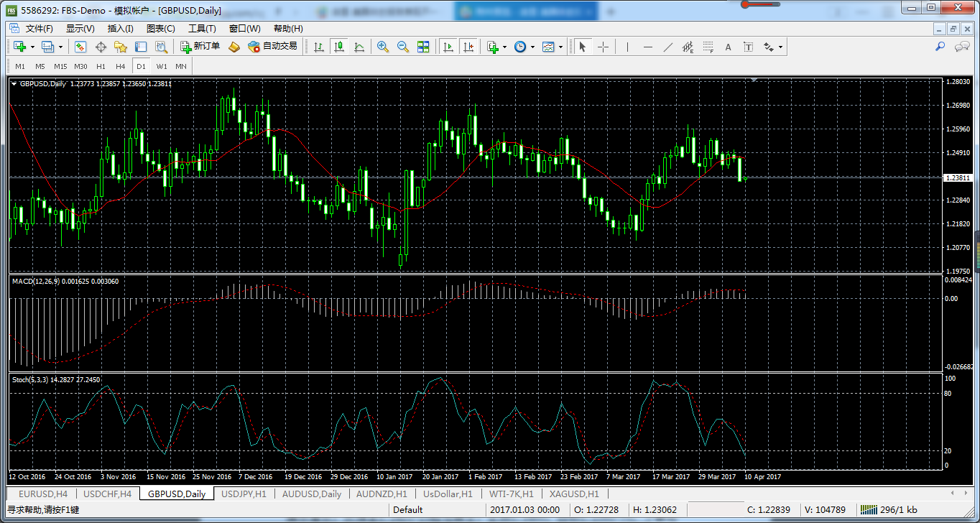Switch chart to bar chart mode
This screenshot has width=980, height=523.
(x=318, y=47)
